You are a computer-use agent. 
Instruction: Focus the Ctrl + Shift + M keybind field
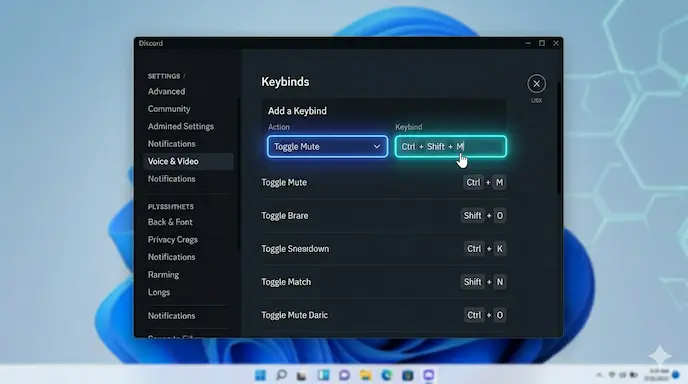click(x=451, y=147)
